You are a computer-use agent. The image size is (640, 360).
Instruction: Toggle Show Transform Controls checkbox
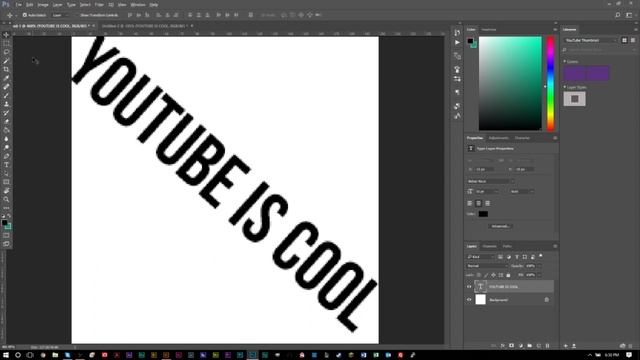(76, 15)
